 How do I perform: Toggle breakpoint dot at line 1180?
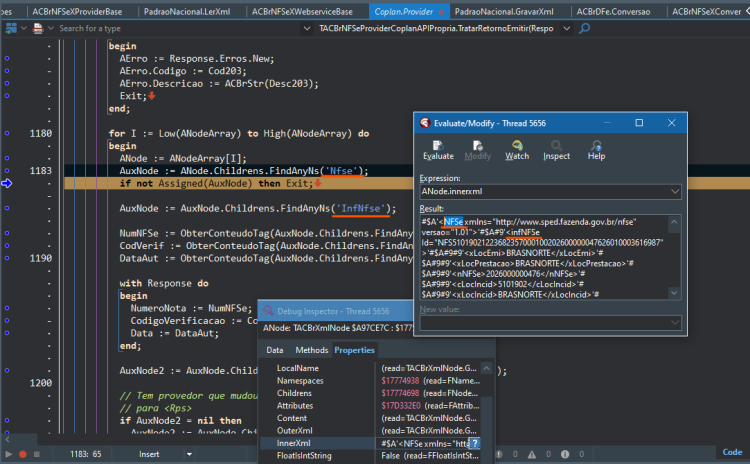[7, 133]
